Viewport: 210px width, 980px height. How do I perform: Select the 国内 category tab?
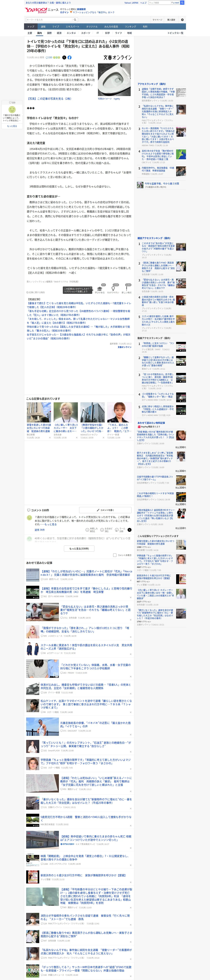[39, 33]
